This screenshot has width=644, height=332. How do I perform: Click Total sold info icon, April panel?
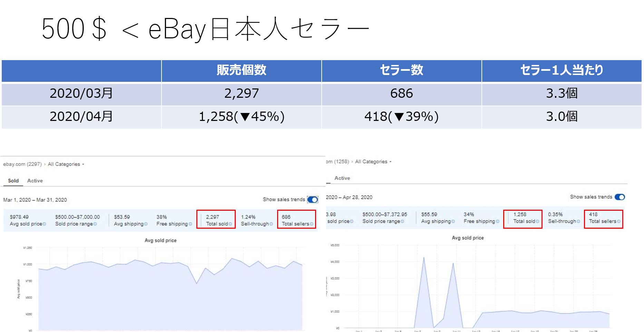click(537, 221)
